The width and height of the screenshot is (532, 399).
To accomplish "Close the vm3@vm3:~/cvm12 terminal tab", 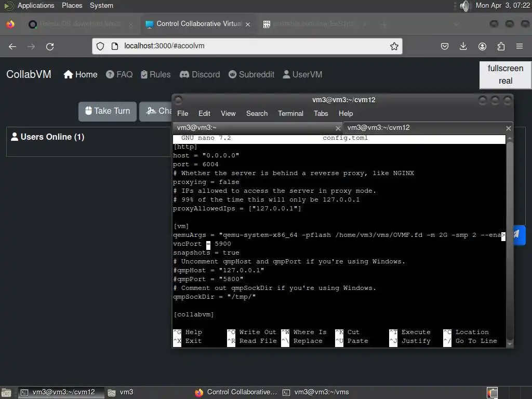I will (x=508, y=128).
